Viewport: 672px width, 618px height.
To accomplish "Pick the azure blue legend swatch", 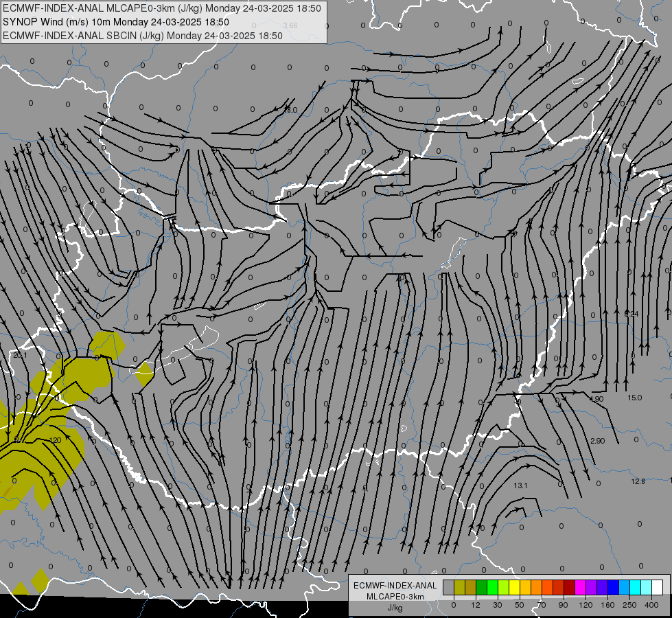I will pyautogui.click(x=625, y=588).
